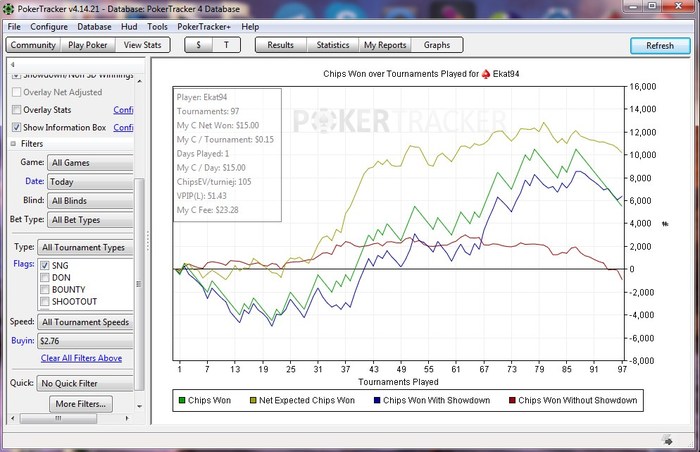The height and width of the screenshot is (452, 700).
Task: Switch to the Play Poker tab
Action: tap(88, 45)
